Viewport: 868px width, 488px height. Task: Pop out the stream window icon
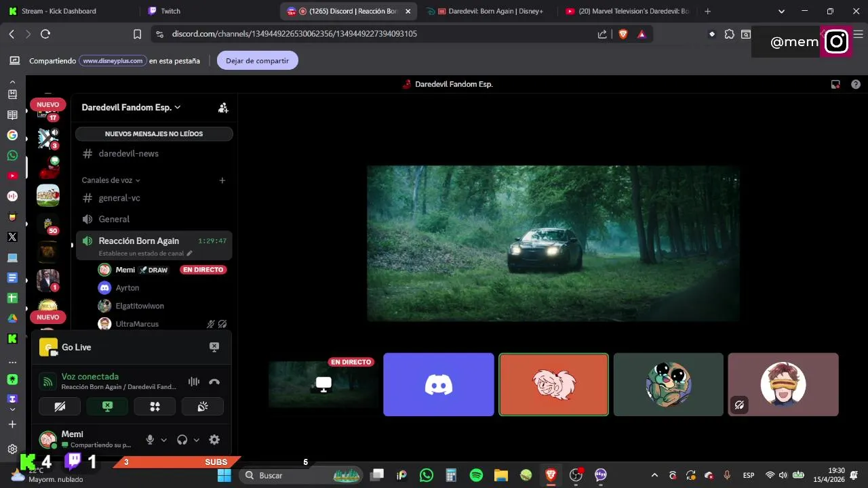(x=835, y=85)
